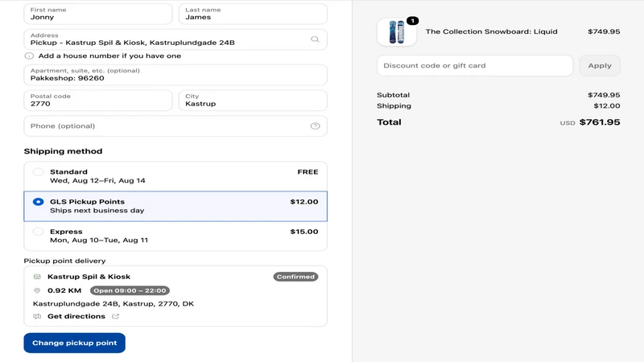Click the Open 09:00 – 22:00 hours badge
This screenshot has width=644, height=362.
coord(130,290)
